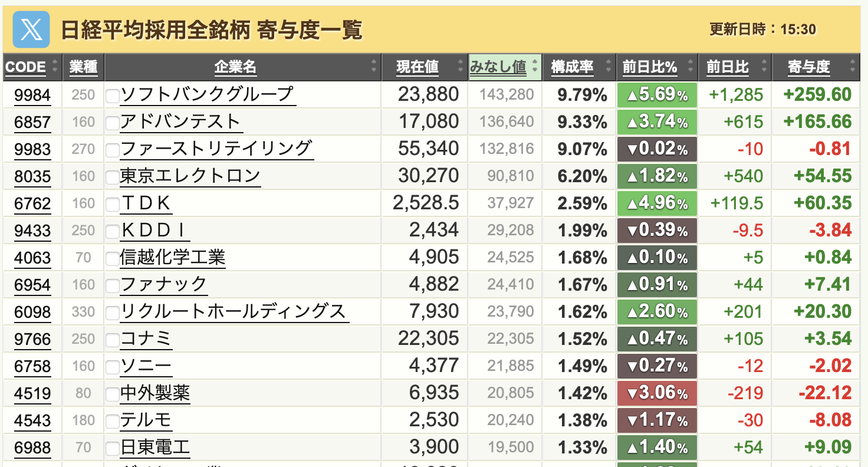Sort table by 業種 header
Viewport: 868px width, 467px height.
[83, 67]
